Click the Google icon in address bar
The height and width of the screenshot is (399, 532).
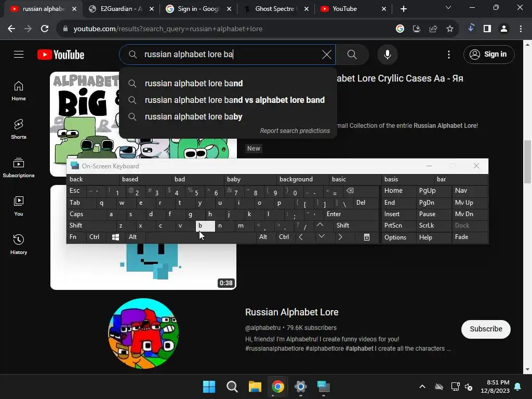pos(400,29)
